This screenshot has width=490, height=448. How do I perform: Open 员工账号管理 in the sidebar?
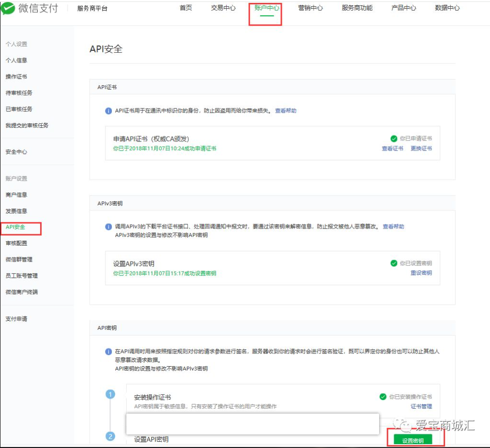[x=22, y=276]
